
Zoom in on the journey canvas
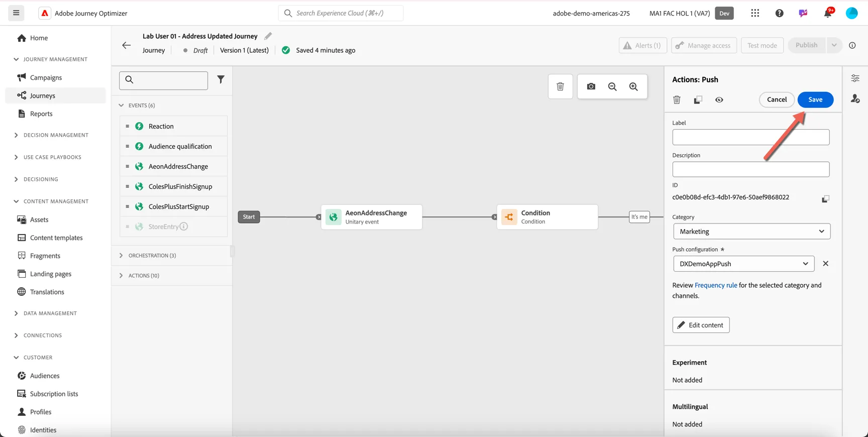point(633,86)
